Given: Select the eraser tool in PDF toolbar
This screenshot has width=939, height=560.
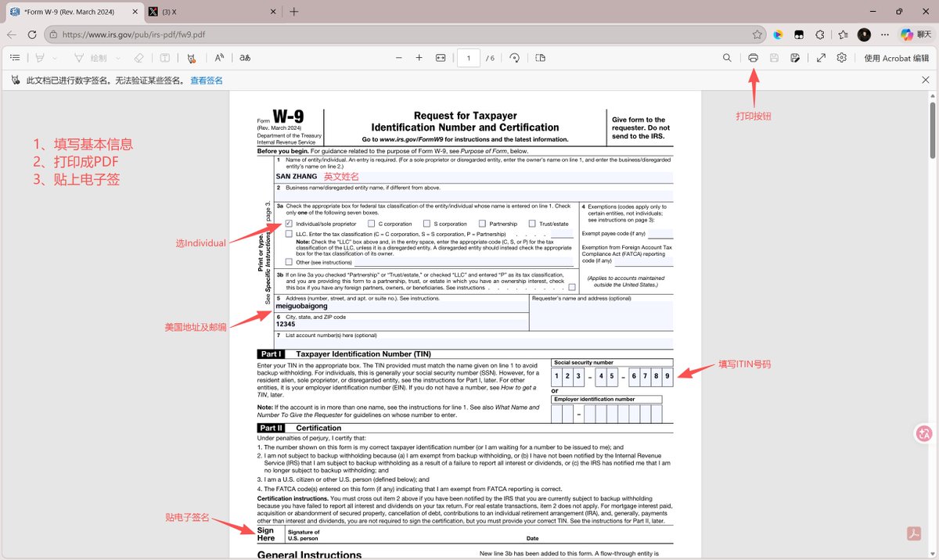Looking at the screenshot, I should (x=139, y=57).
